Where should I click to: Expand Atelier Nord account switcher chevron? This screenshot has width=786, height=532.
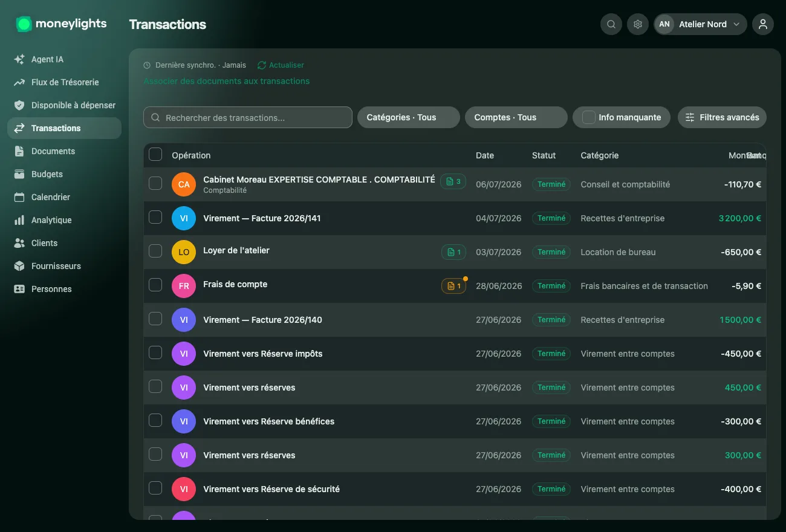pos(736,24)
